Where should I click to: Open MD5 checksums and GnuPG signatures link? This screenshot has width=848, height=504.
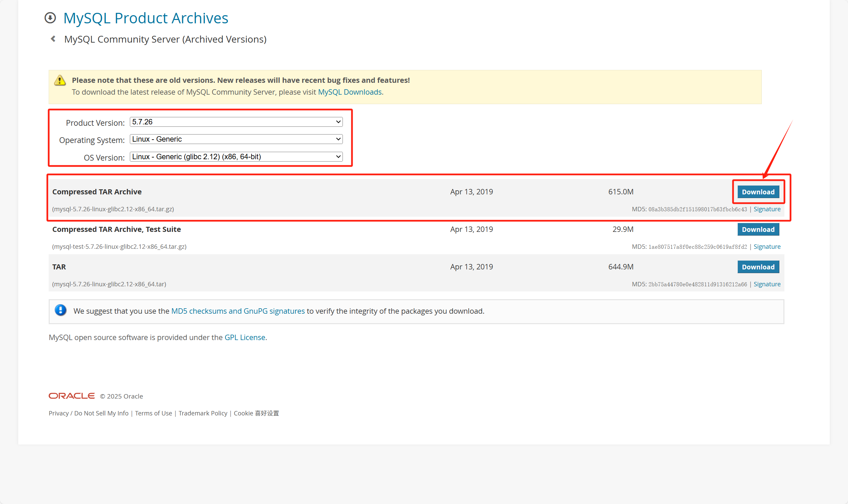pos(238,311)
